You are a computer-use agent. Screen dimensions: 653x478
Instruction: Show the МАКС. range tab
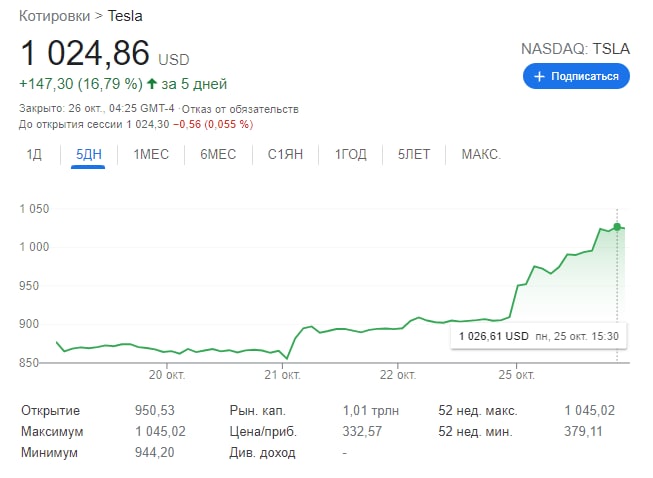[481, 154]
